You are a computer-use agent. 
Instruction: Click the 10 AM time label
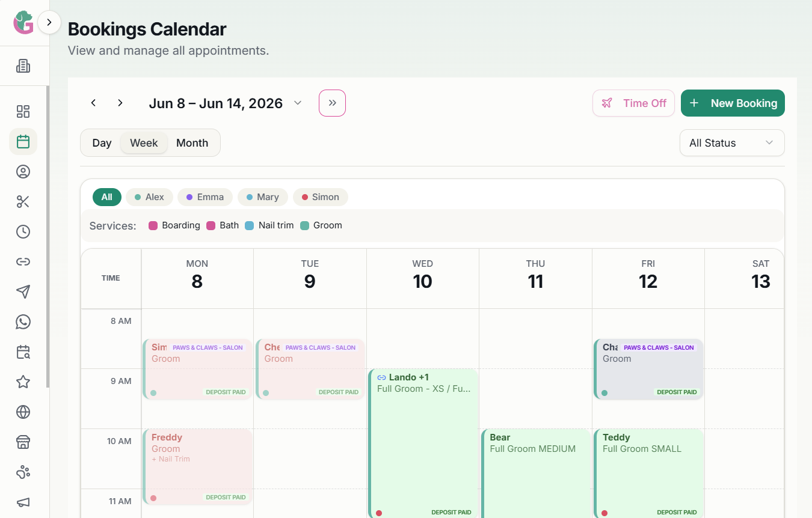point(119,441)
